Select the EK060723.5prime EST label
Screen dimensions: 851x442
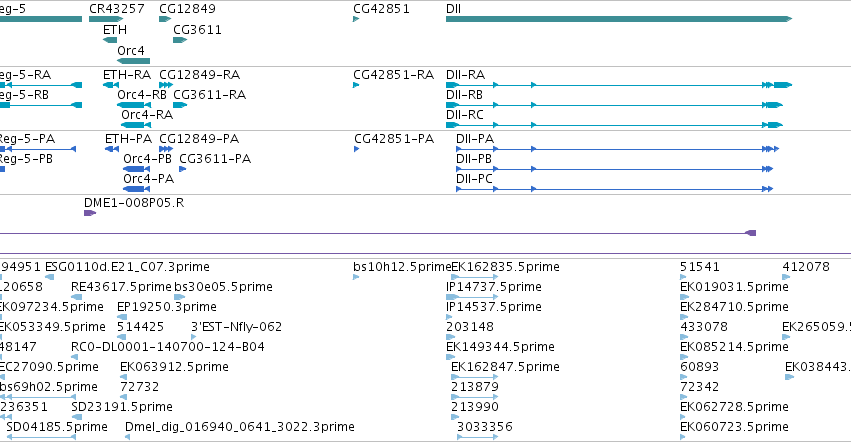(734, 427)
